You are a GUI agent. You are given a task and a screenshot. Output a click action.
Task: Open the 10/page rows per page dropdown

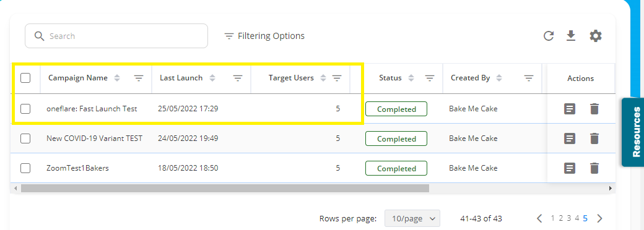412,218
